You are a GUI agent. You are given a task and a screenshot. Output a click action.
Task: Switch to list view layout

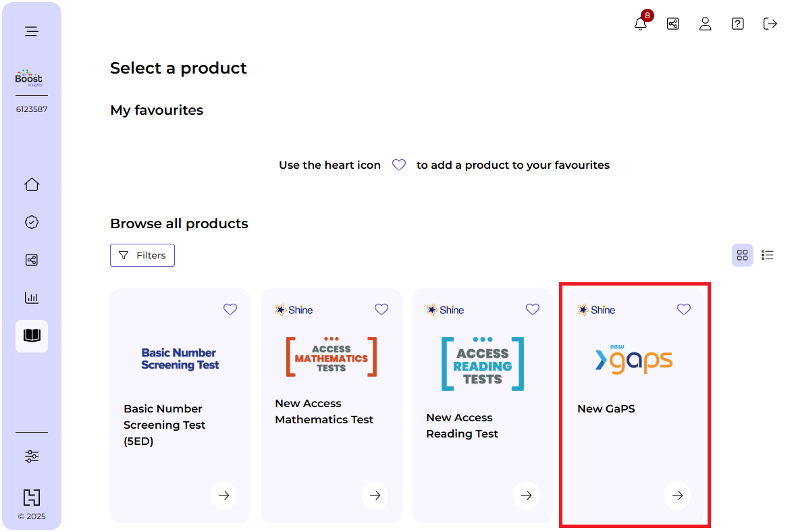[768, 255]
